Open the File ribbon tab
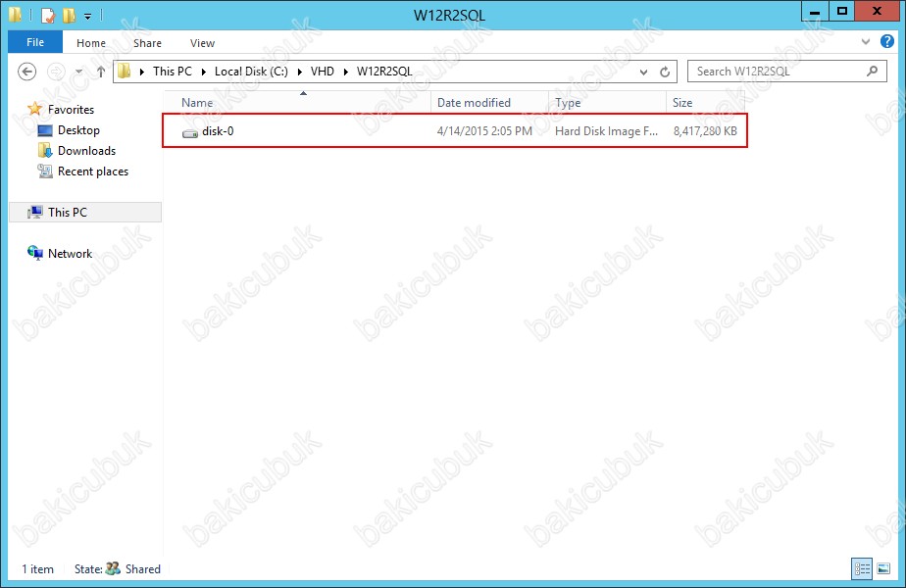This screenshot has width=906, height=588. [34, 42]
